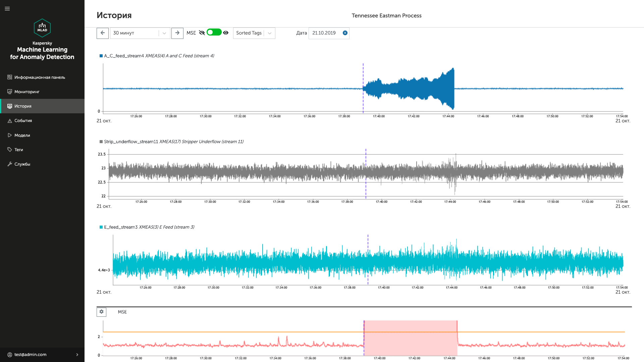Open the 30 минут interval dropdown
The width and height of the screenshot is (644, 362).
[x=140, y=33]
